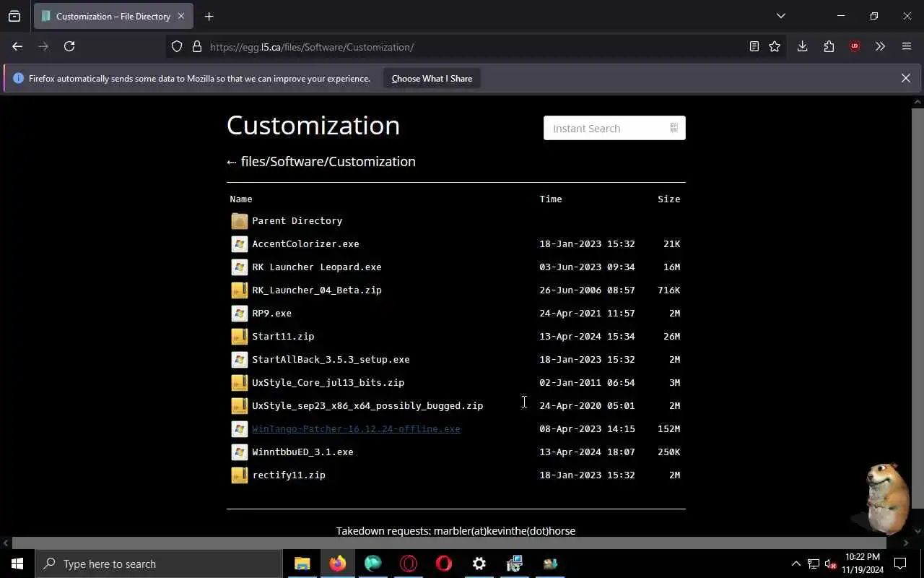This screenshot has width=924, height=578.
Task: Click the StartAllBack_3.5.3_setup.exe file icon
Action: pyautogui.click(x=240, y=359)
